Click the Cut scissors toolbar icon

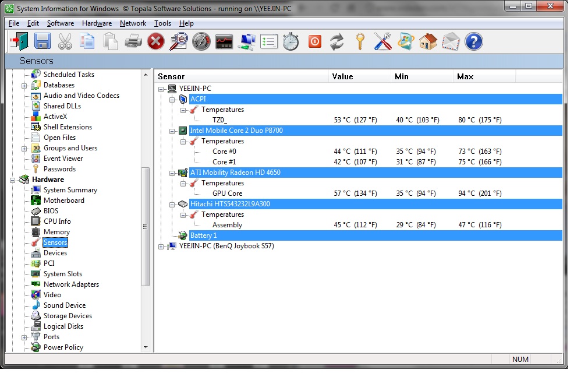pos(65,41)
